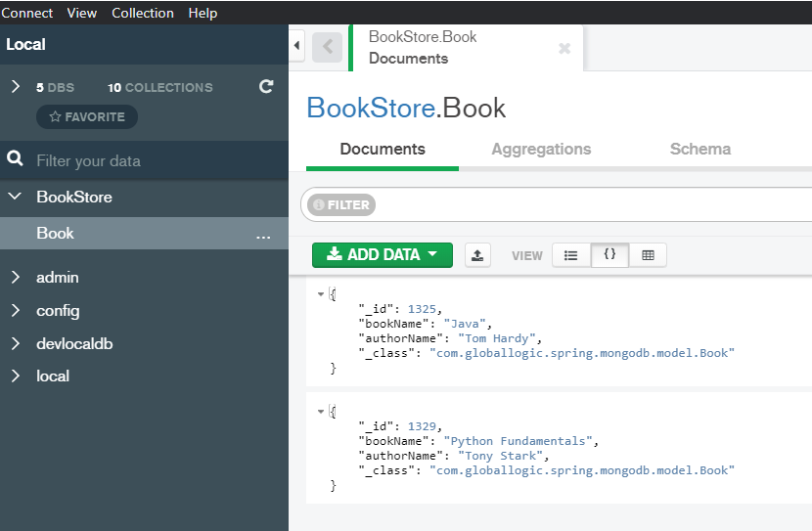
Task: Open the Collection menu
Action: point(143,13)
